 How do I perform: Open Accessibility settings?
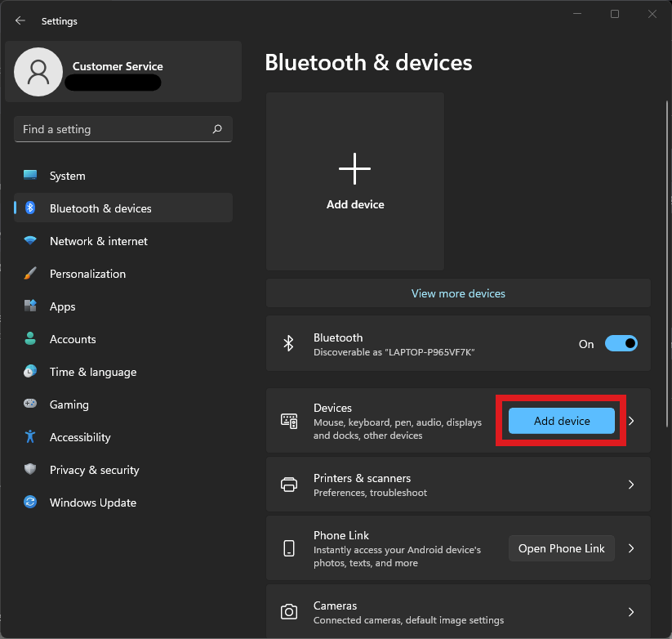click(x=123, y=437)
